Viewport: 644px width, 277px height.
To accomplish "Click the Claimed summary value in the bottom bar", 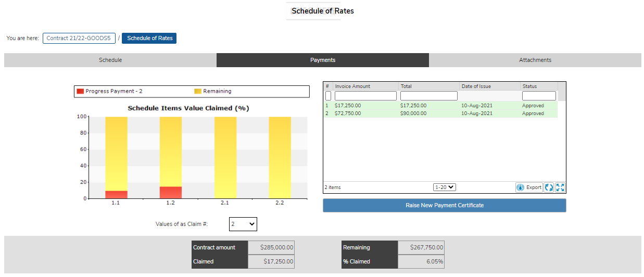I will (x=271, y=261).
